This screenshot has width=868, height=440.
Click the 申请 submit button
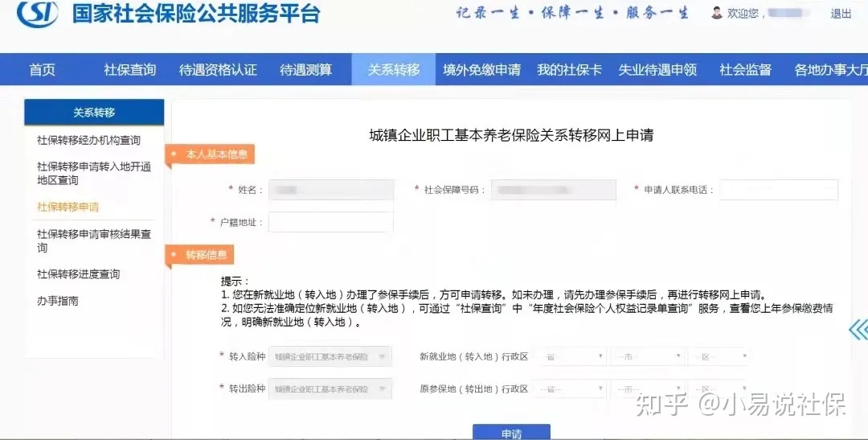click(x=511, y=432)
